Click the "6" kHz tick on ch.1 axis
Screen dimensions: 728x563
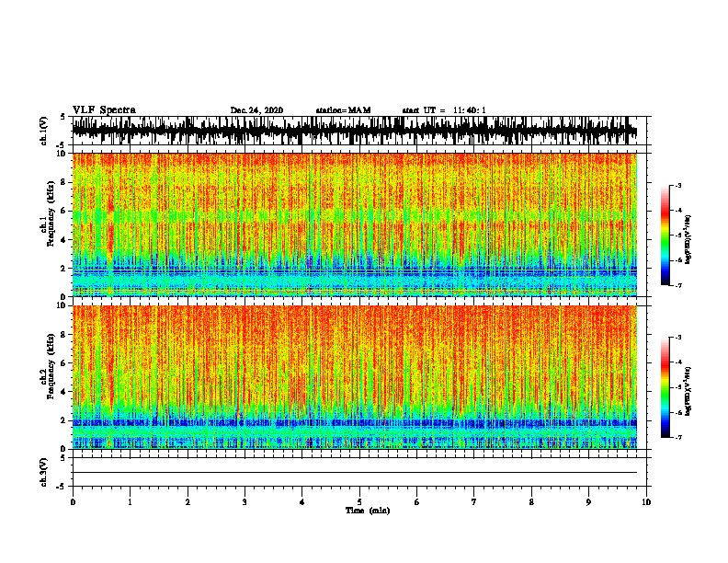(x=63, y=211)
